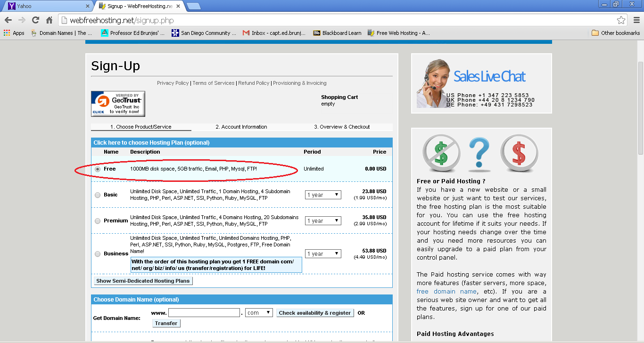The image size is (644, 343).
Task: Close the Signup tab
Action: [x=179, y=6]
